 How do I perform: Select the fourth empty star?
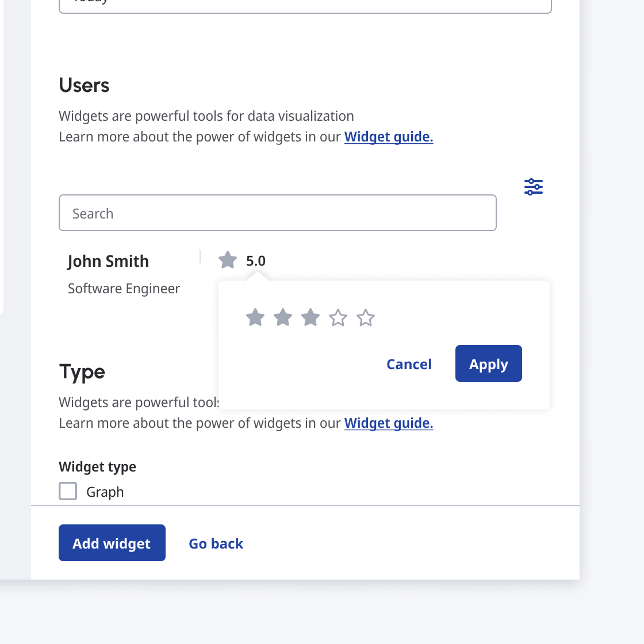(338, 317)
